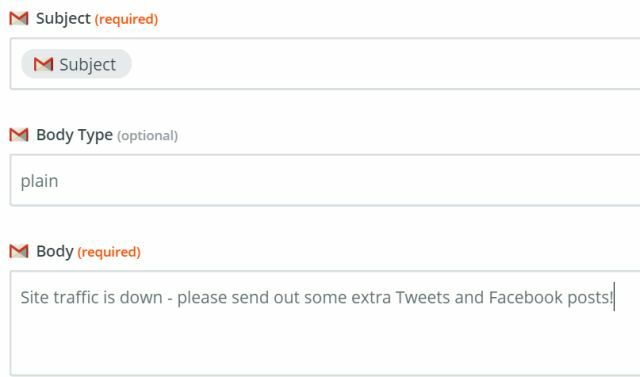Click the Gmail icon beside the Body label
This screenshot has width=640, height=377.
tap(19, 251)
